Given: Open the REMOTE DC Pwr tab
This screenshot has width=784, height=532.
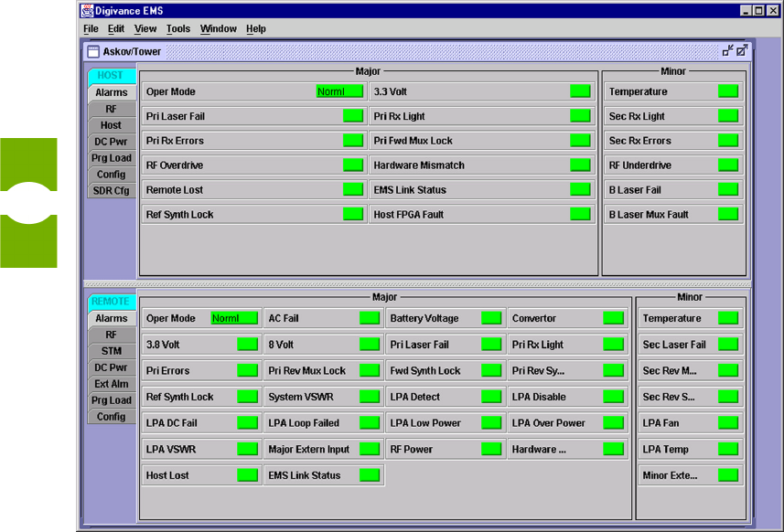Looking at the screenshot, I should tap(112, 367).
